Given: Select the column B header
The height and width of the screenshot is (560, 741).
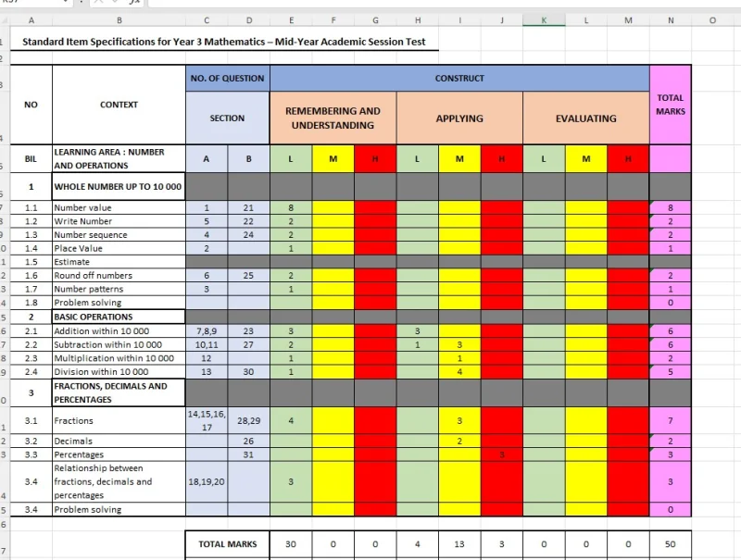Looking at the screenshot, I should pos(119,19).
